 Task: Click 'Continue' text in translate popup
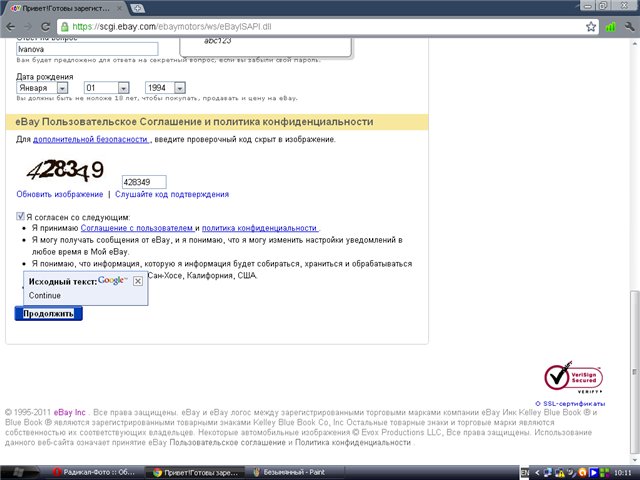pyautogui.click(x=45, y=296)
